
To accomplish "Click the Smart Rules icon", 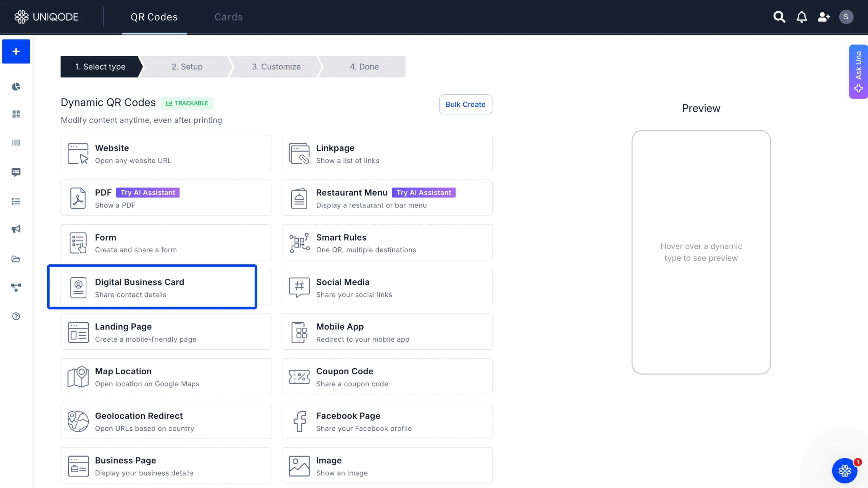I will point(299,243).
